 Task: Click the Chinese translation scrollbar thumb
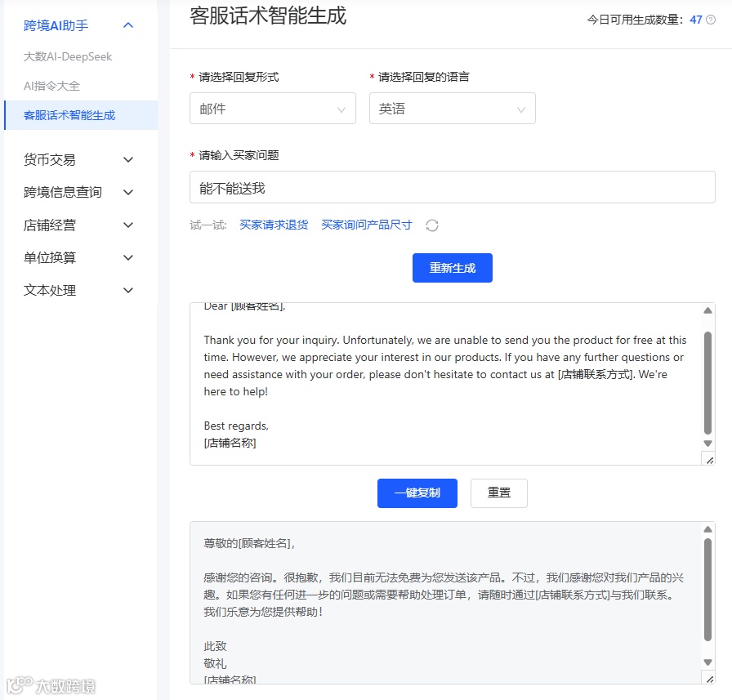tap(707, 590)
